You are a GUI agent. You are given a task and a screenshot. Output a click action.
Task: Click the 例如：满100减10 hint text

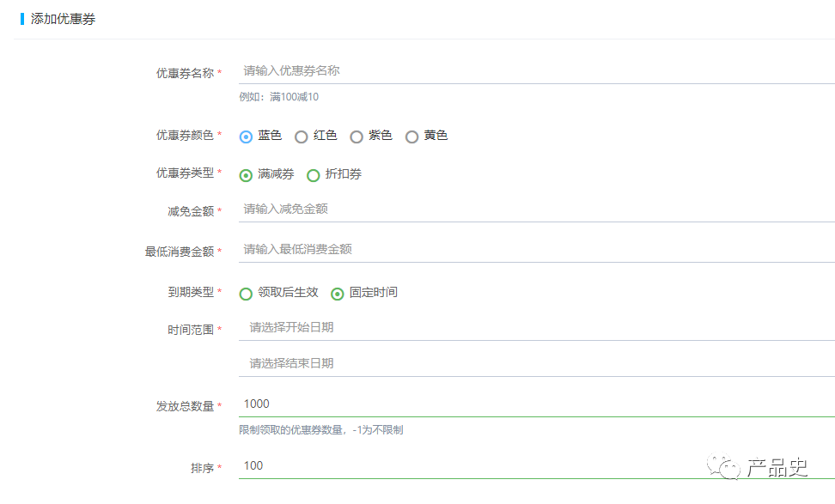[278, 97]
